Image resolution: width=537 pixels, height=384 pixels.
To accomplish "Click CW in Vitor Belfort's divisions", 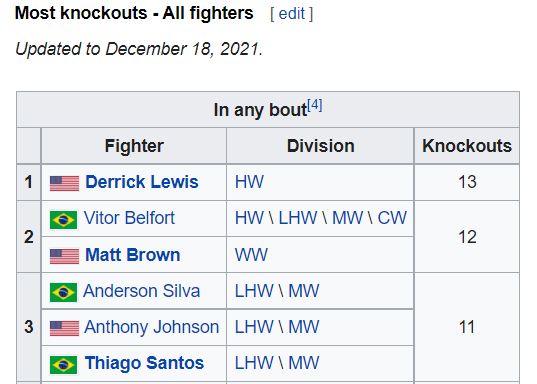I will (x=392, y=218).
